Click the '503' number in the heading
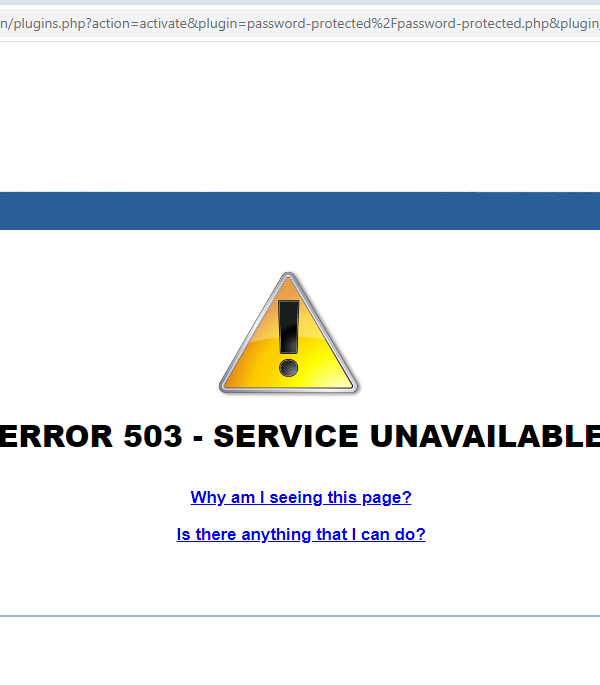The width and height of the screenshot is (600, 685). (x=153, y=436)
